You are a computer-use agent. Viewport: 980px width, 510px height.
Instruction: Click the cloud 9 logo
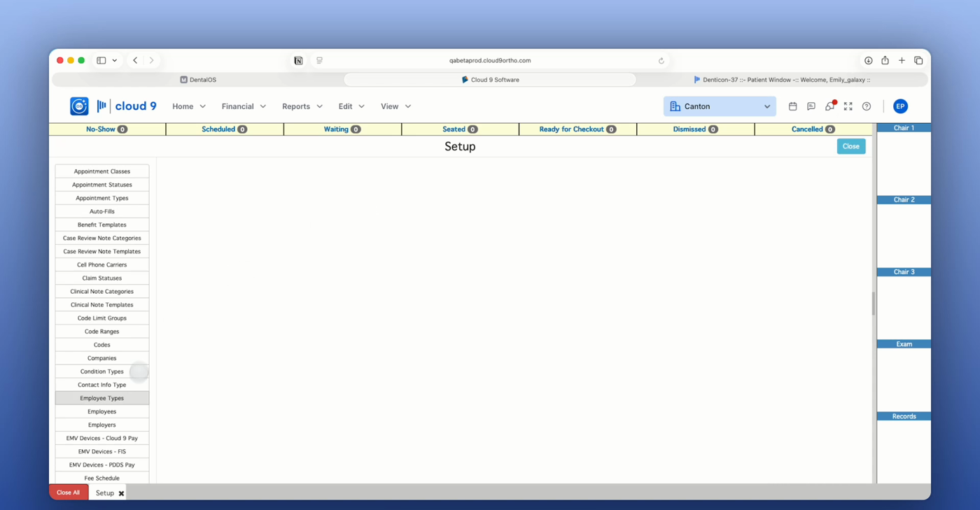pos(127,106)
